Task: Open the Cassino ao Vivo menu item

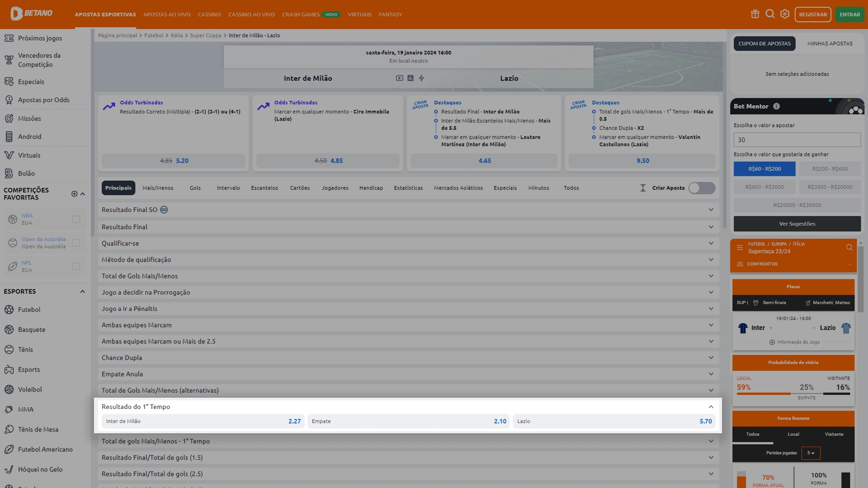Action: tap(251, 14)
